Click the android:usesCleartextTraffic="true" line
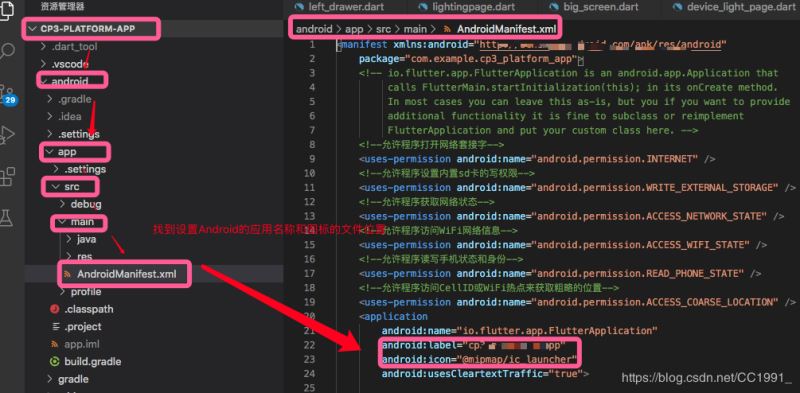 coord(485,374)
